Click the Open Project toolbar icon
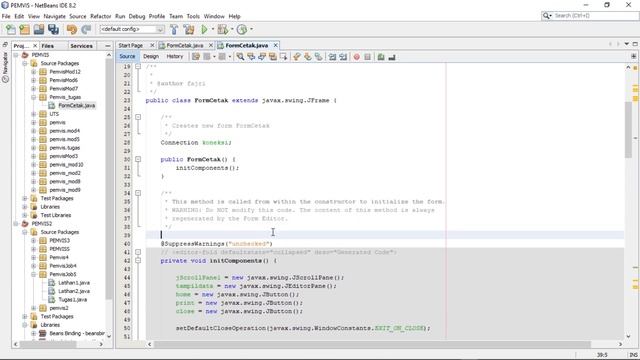 pyautogui.click(x=39, y=29)
